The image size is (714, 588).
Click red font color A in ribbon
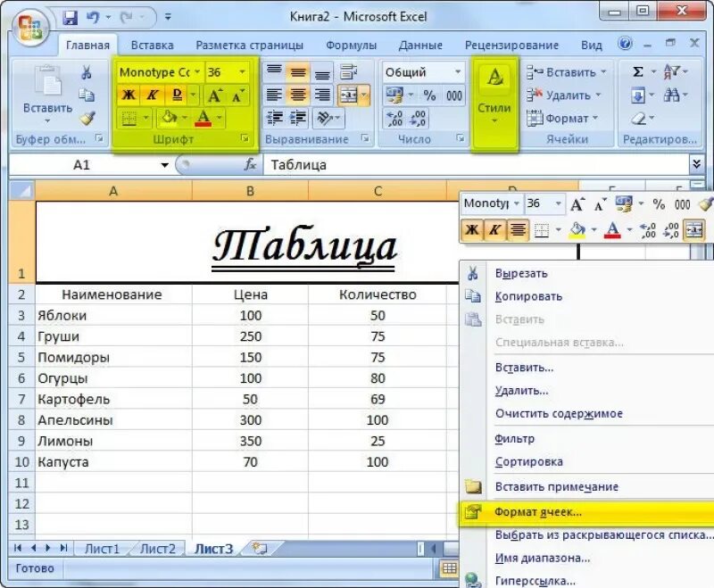click(x=203, y=119)
